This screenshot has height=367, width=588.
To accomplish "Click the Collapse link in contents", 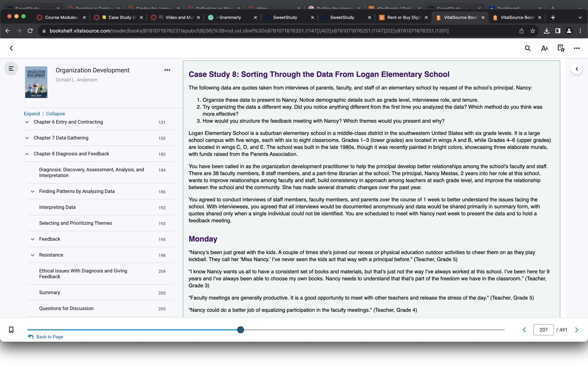I will 55,114.
